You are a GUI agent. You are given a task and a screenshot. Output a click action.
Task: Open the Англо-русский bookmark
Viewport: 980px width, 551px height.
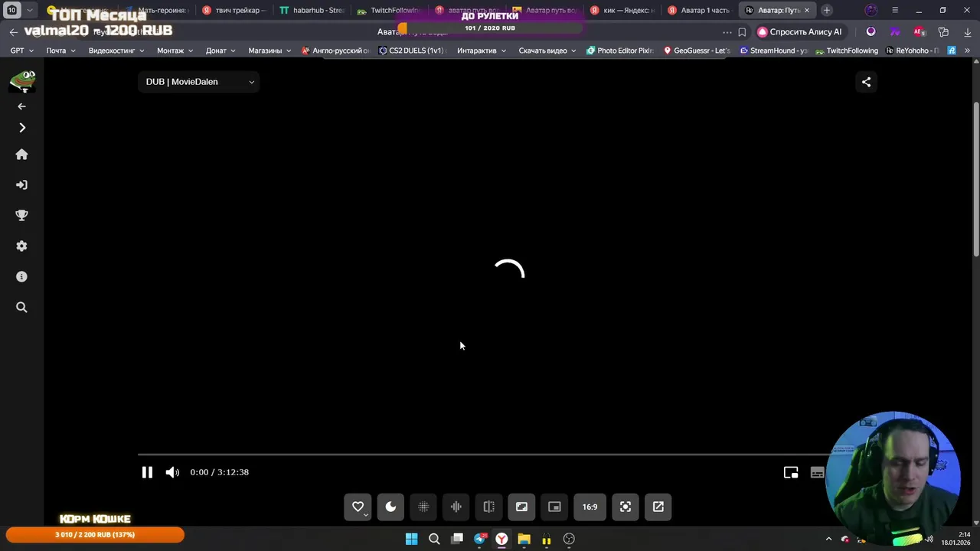[x=336, y=51]
